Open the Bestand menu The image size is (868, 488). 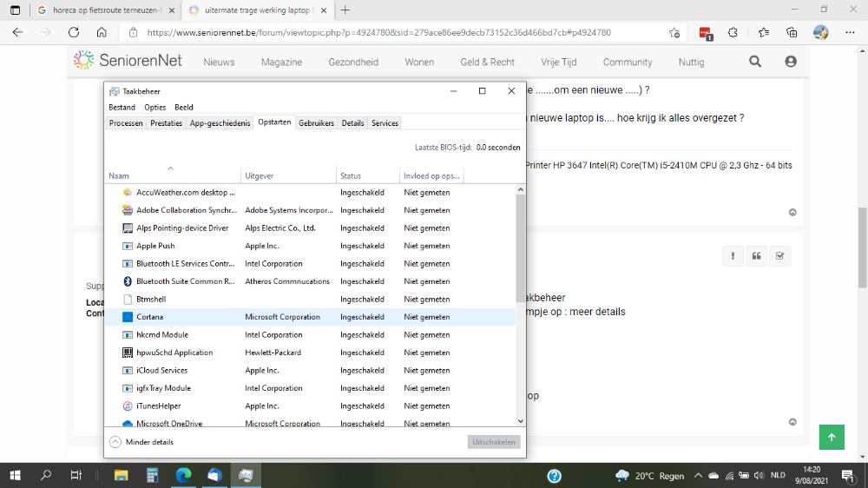point(122,108)
